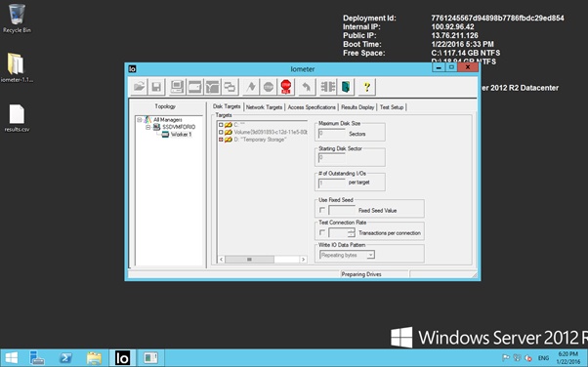Start a new manager from the toolbar
588x367 pixels.
point(177,87)
